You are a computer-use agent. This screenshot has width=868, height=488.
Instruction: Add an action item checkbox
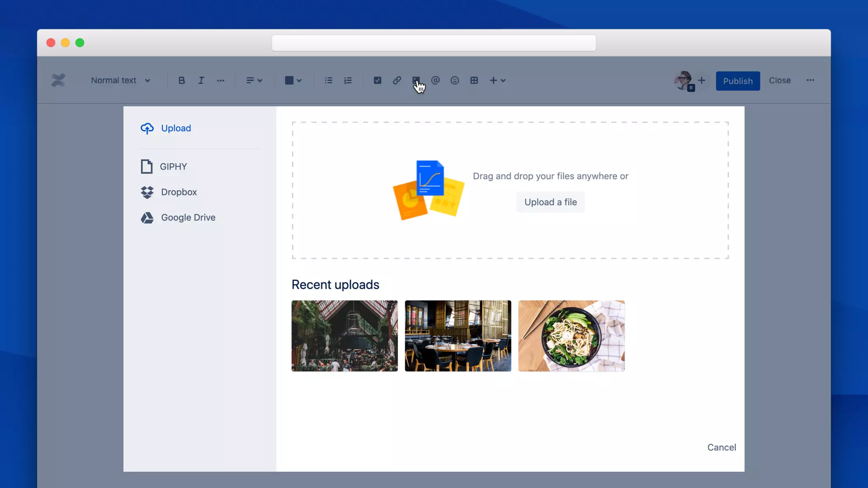coord(377,80)
